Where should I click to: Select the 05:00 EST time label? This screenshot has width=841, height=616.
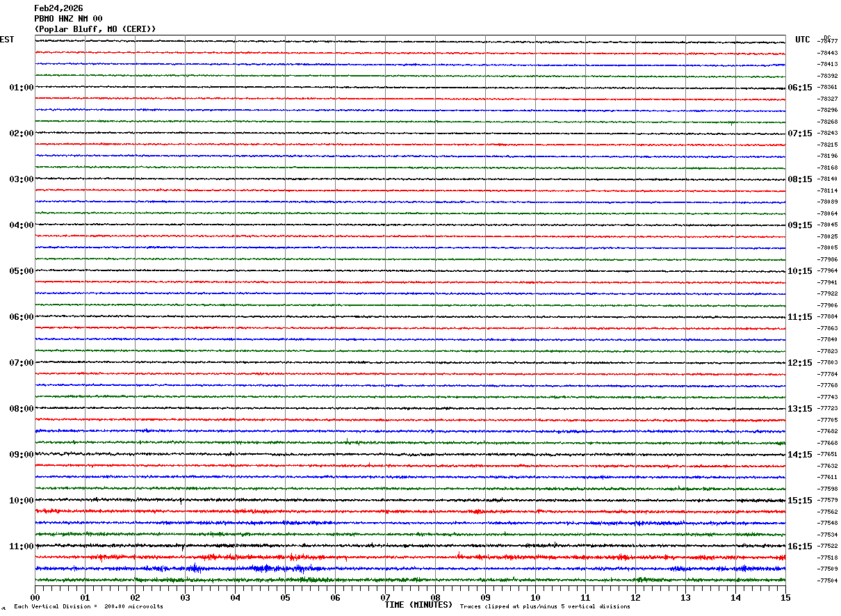point(22,271)
